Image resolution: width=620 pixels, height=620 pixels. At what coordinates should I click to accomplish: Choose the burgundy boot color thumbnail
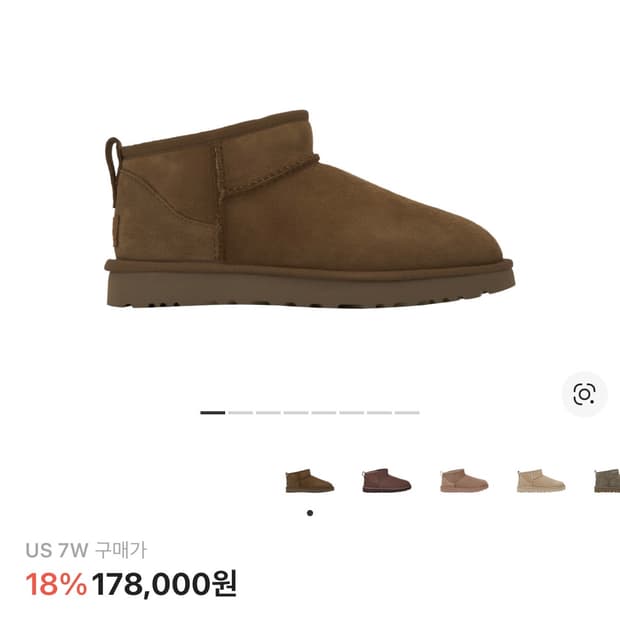[387, 480]
